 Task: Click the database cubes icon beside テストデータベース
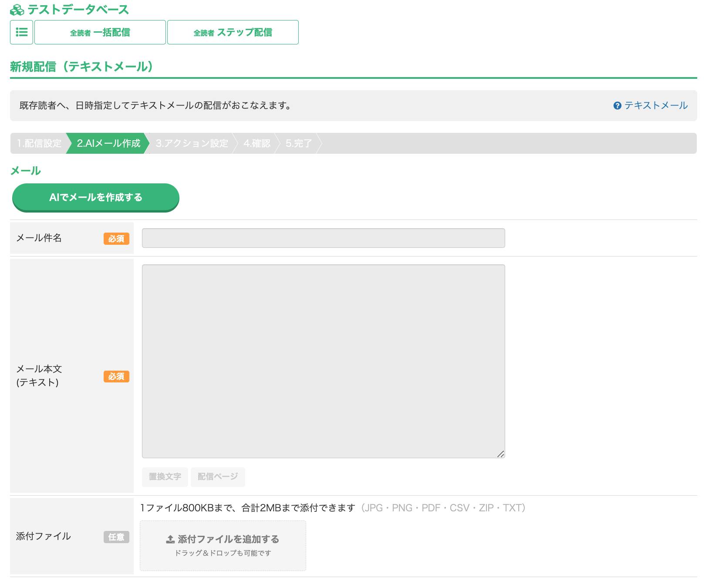17,10
